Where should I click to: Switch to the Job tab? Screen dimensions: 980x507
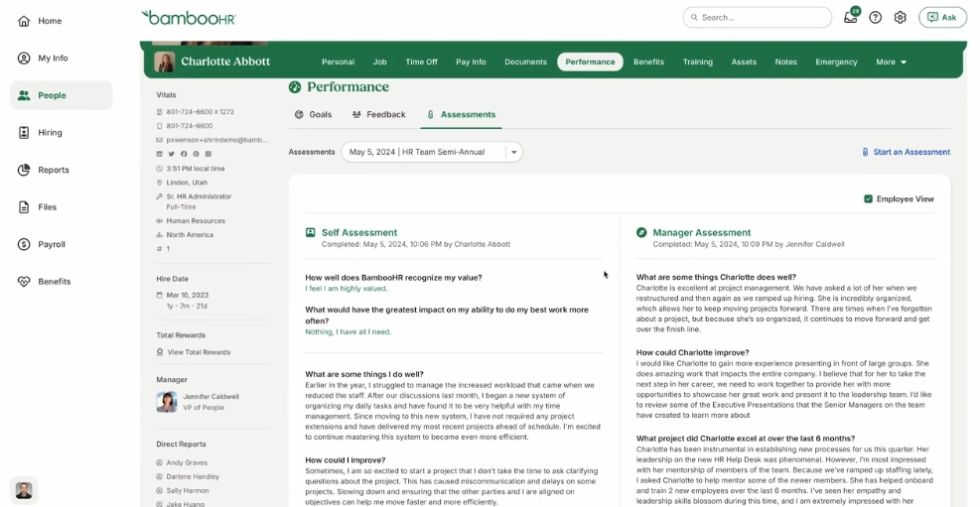point(380,62)
